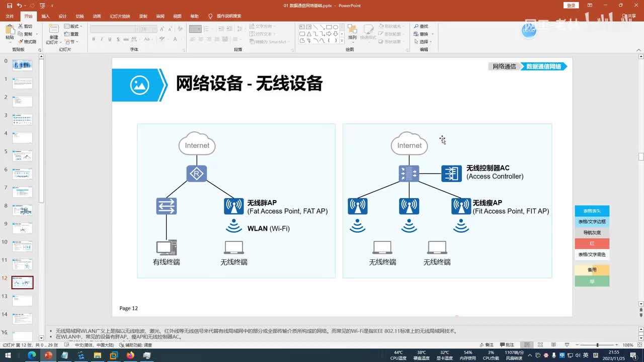This screenshot has height=362, width=644.
Task: Expand the Replace (替换) dropdown arrow
Action: pos(432,34)
